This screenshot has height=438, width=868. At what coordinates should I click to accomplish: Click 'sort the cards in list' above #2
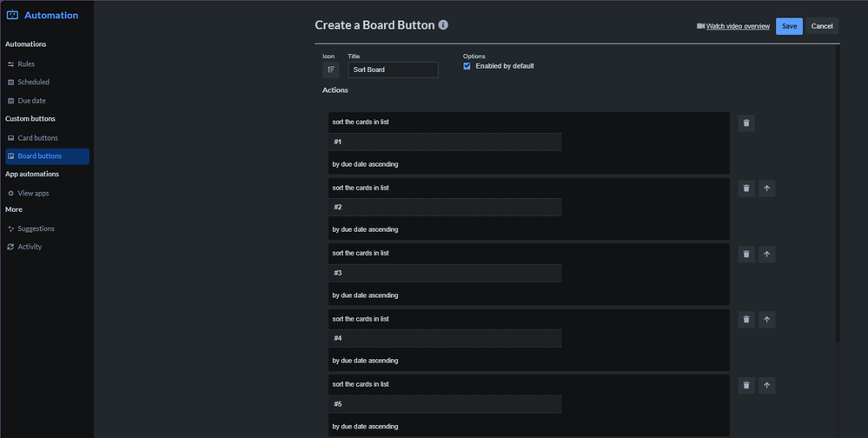(361, 189)
